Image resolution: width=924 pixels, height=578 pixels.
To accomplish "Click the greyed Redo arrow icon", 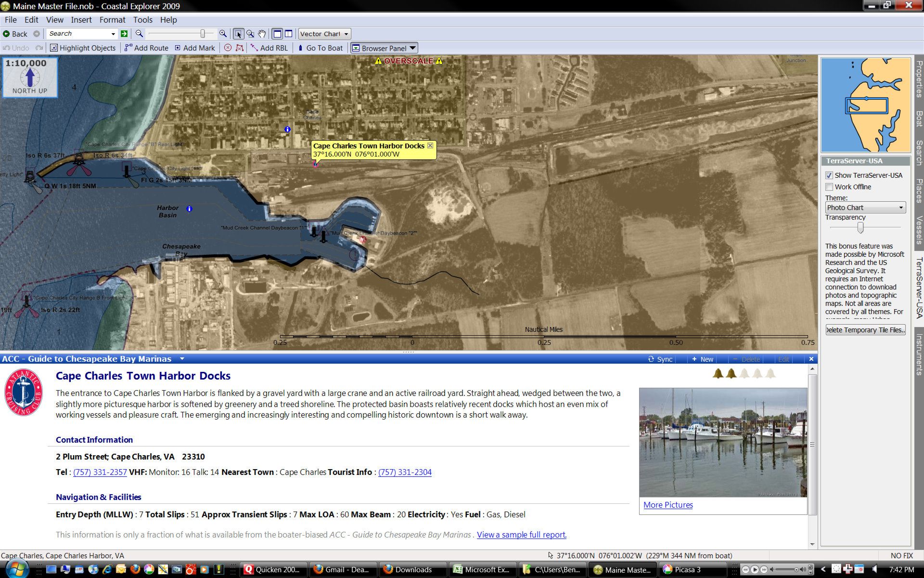I will [x=39, y=48].
